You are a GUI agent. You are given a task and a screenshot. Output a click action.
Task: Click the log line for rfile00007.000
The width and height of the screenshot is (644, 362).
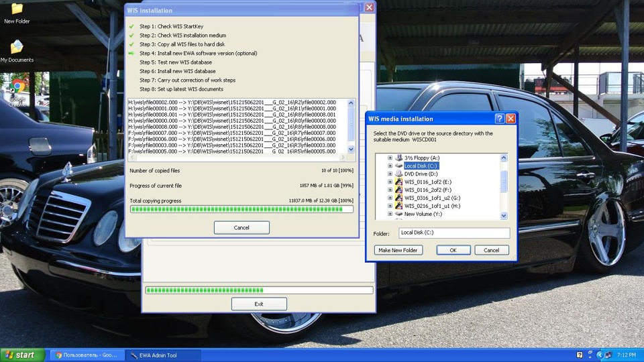(x=232, y=133)
